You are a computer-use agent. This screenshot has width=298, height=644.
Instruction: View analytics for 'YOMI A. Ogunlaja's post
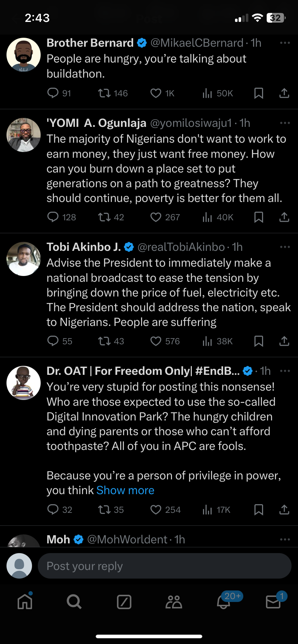pos(207,217)
